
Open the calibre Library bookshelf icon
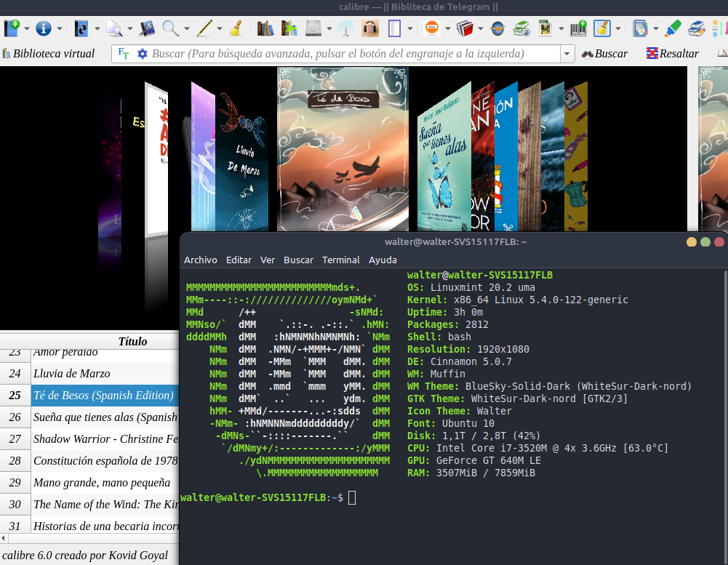[x=265, y=28]
